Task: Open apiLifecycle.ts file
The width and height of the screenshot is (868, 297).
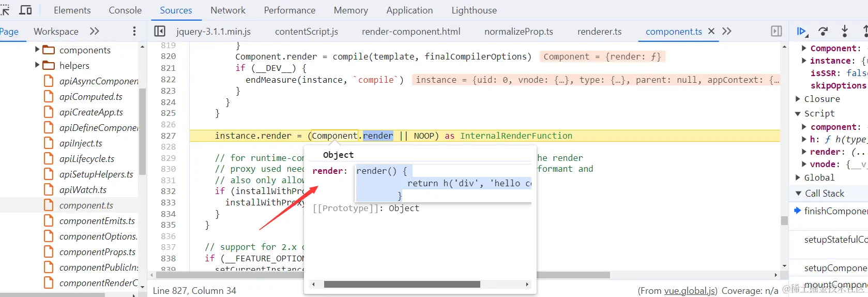Action: (87, 159)
